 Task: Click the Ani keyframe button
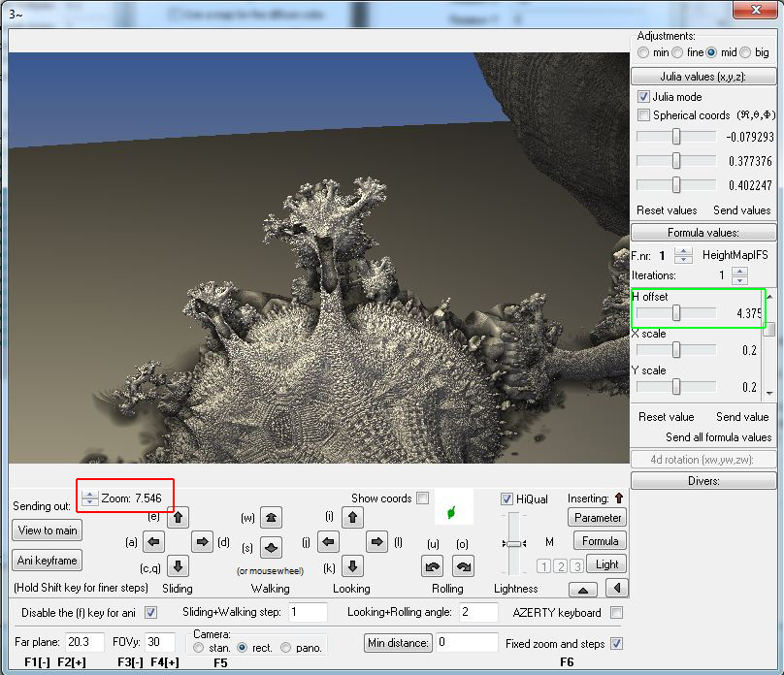tap(48, 561)
